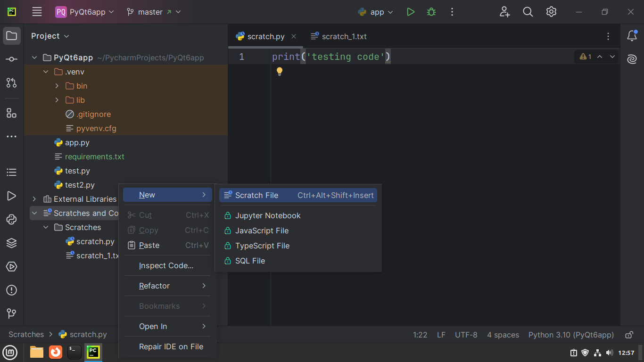Close the scratch.py editor tab
The width and height of the screenshot is (644, 362).
pyautogui.click(x=294, y=36)
